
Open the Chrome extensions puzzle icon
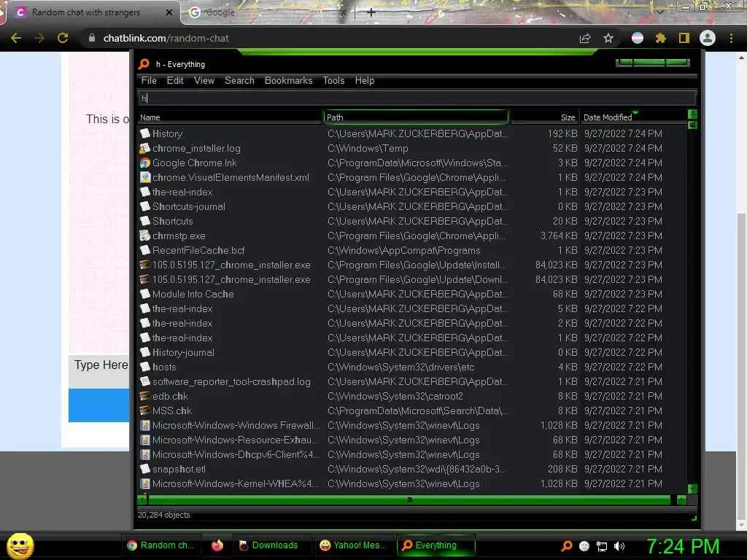(x=661, y=38)
